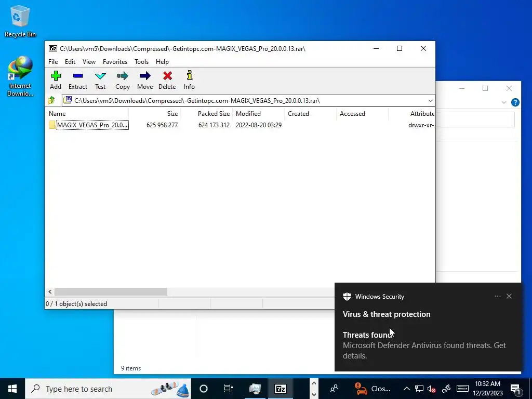Viewport: 532px width, 399px height.
Task: Sort by Packed Size column header
Action: 206,114
